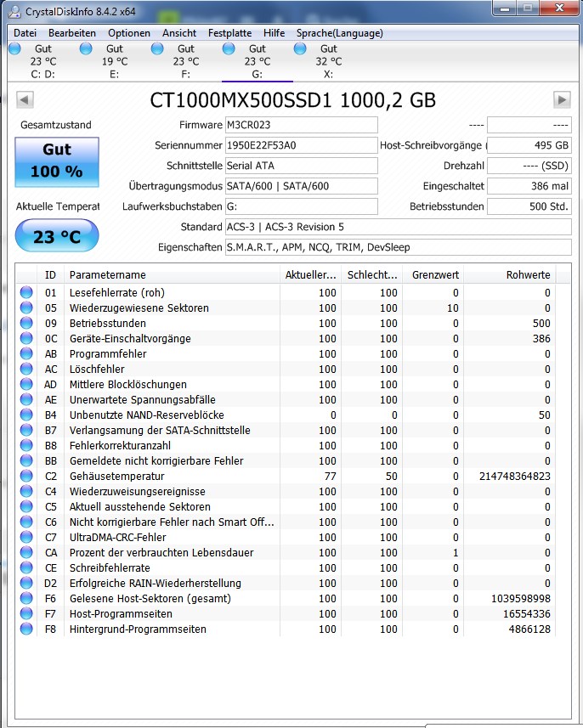Click the Schnittstelle field Serial ATA
This screenshot has width=583, height=728.
coord(302,166)
